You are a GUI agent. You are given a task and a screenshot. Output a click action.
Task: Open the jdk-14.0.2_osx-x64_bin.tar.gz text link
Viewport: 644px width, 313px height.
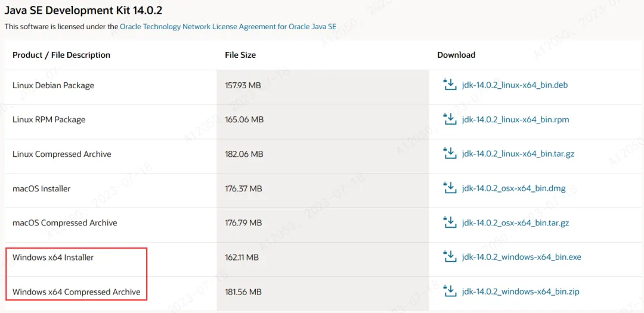tap(515, 224)
